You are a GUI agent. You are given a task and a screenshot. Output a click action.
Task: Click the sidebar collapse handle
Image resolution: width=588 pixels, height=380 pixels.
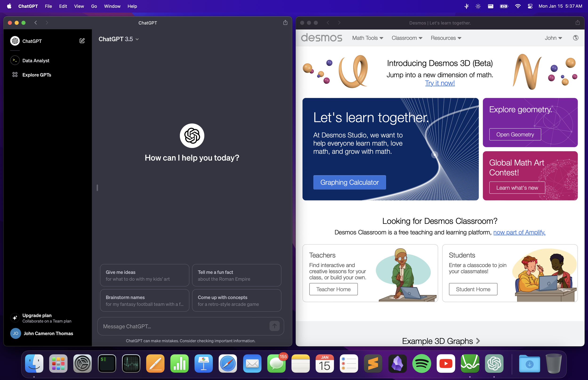point(97,188)
